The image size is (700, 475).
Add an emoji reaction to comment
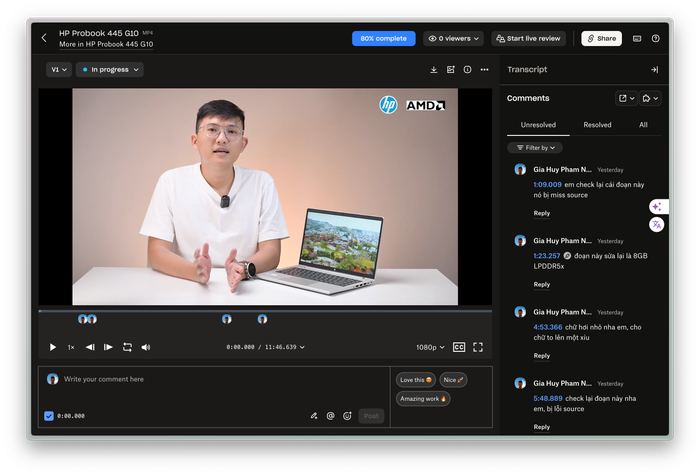click(x=347, y=416)
